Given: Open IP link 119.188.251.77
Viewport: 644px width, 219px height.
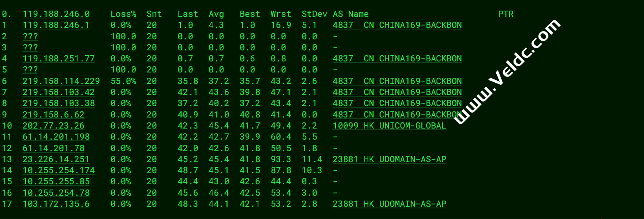Looking at the screenshot, I should pyautogui.click(x=59, y=59).
